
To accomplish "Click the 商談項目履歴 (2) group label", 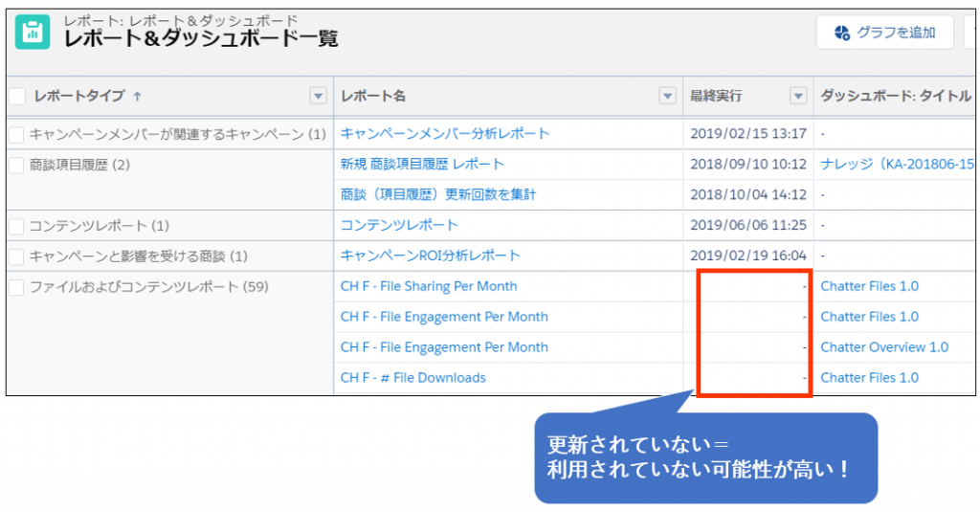I will 79,165.
